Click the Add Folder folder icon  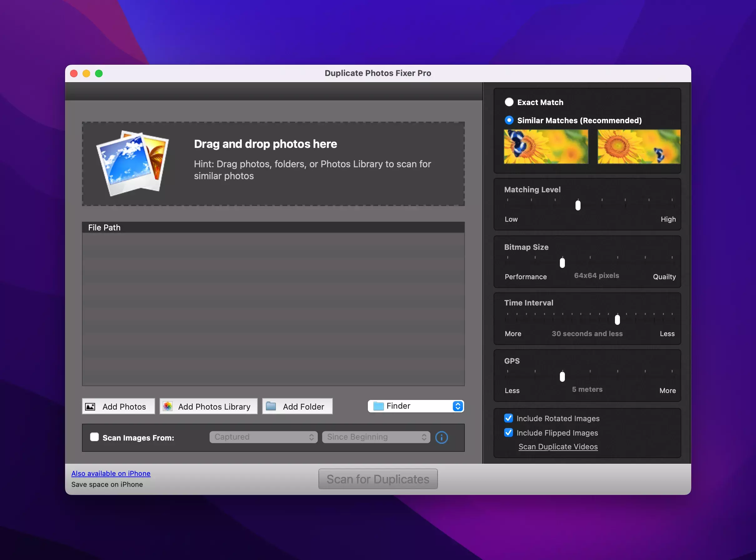tap(271, 406)
